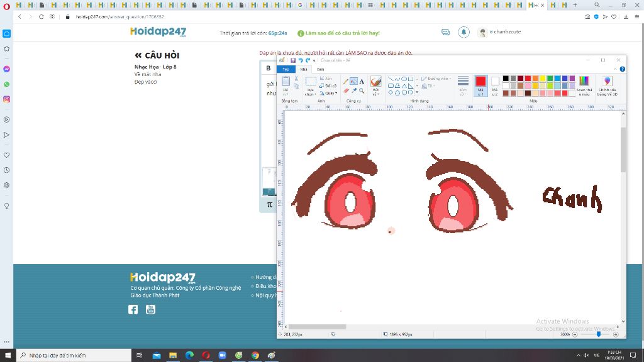Image resolution: width=644 pixels, height=362 pixels.
Task: Click the Hoidap247 header logo
Action: point(158,32)
